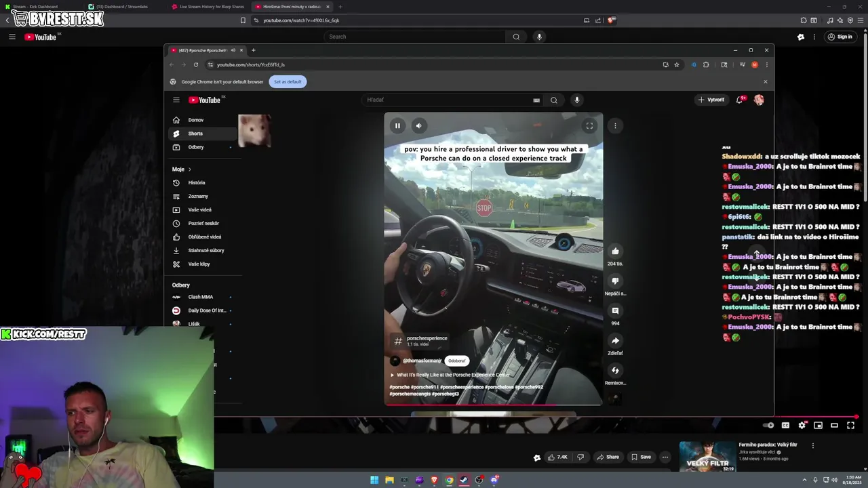Open options for Fermiho paradox suggestion
Viewport: 868px width, 488px height.
point(812,445)
